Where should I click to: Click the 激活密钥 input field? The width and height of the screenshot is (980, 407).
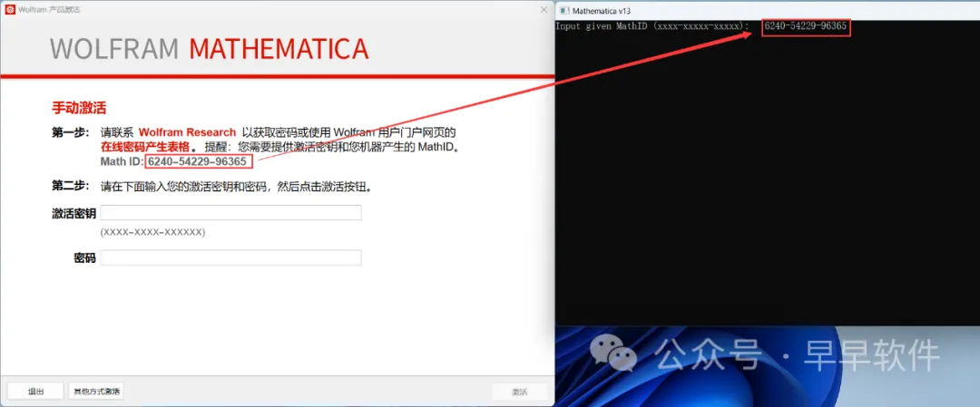230,213
